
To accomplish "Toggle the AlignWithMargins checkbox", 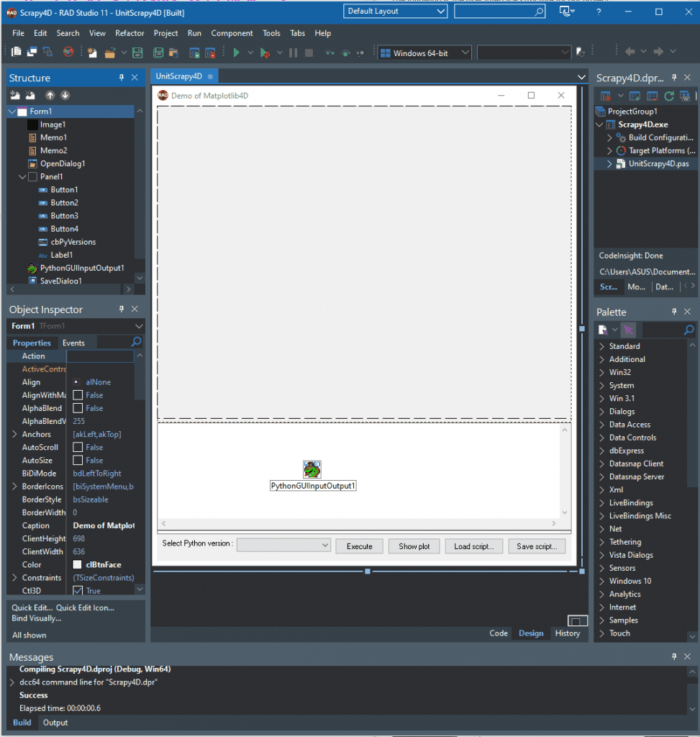I will click(x=78, y=395).
